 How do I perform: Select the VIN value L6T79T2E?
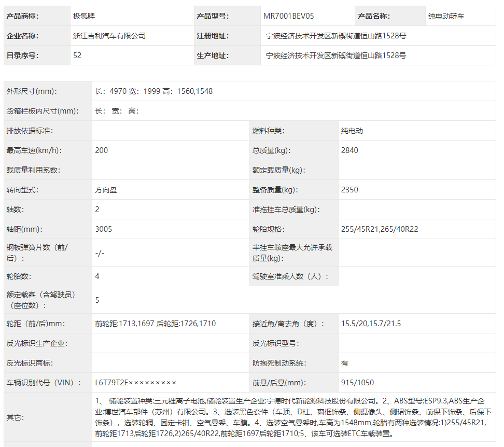point(136,383)
